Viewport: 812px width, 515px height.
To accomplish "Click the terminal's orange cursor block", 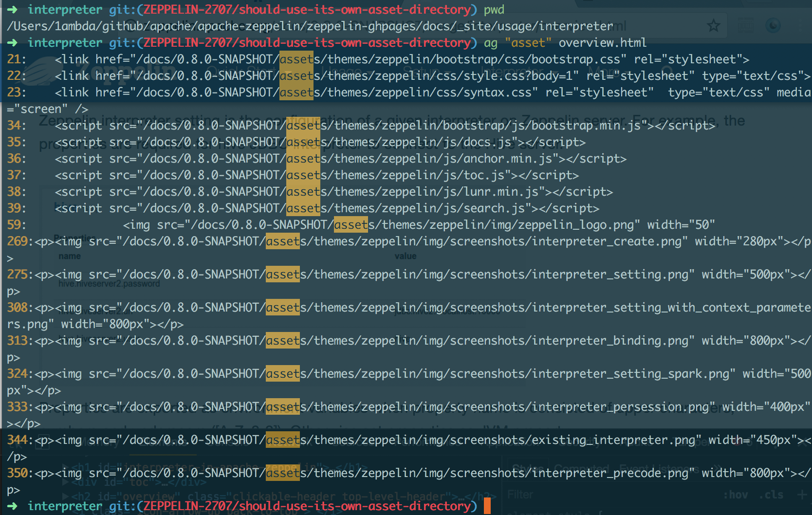I will pos(487,506).
